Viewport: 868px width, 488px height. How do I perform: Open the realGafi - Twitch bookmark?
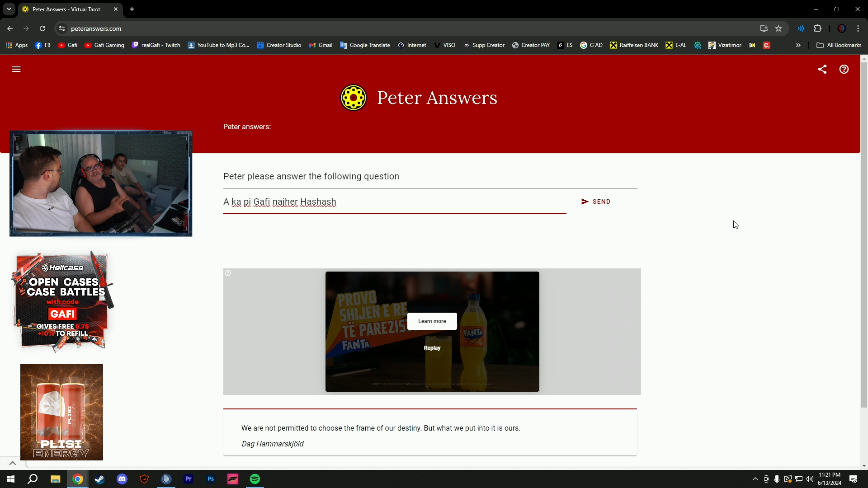pyautogui.click(x=156, y=45)
